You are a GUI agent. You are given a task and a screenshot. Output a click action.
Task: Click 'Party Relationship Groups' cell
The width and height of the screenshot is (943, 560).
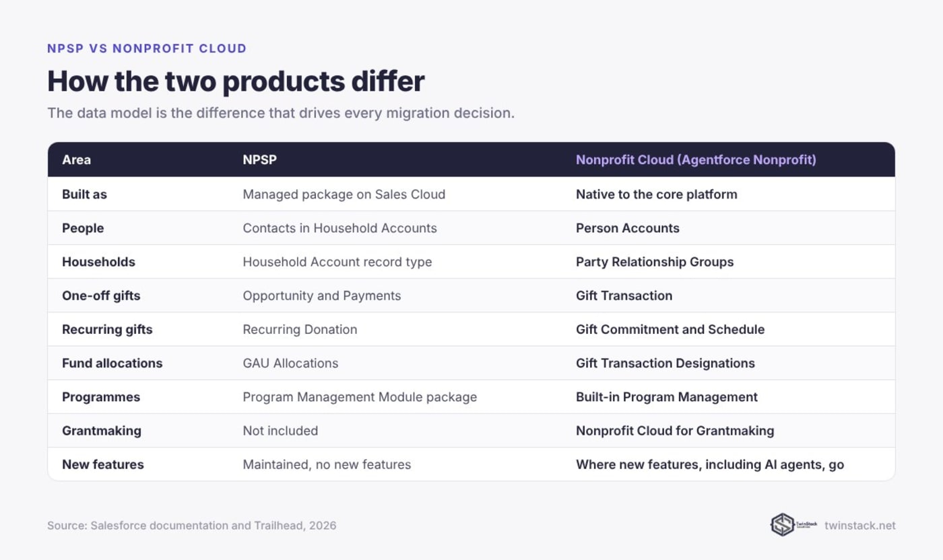point(655,262)
